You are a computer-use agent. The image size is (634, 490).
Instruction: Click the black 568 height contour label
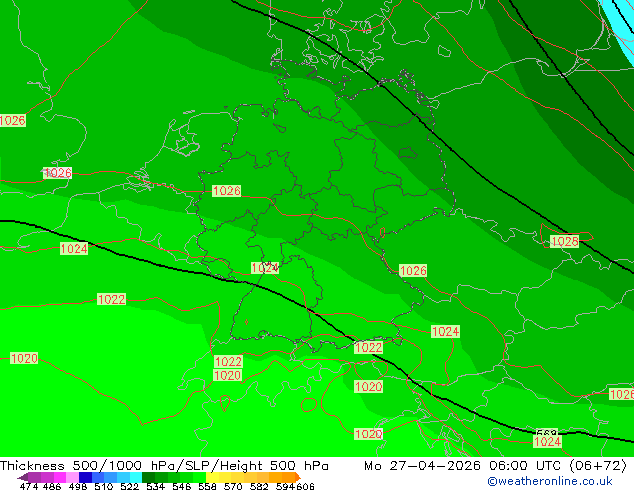coord(546,432)
